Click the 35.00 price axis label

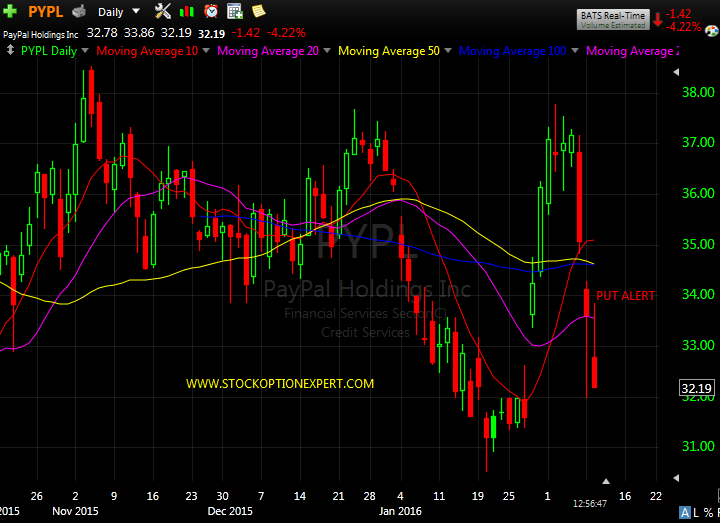[x=698, y=244]
